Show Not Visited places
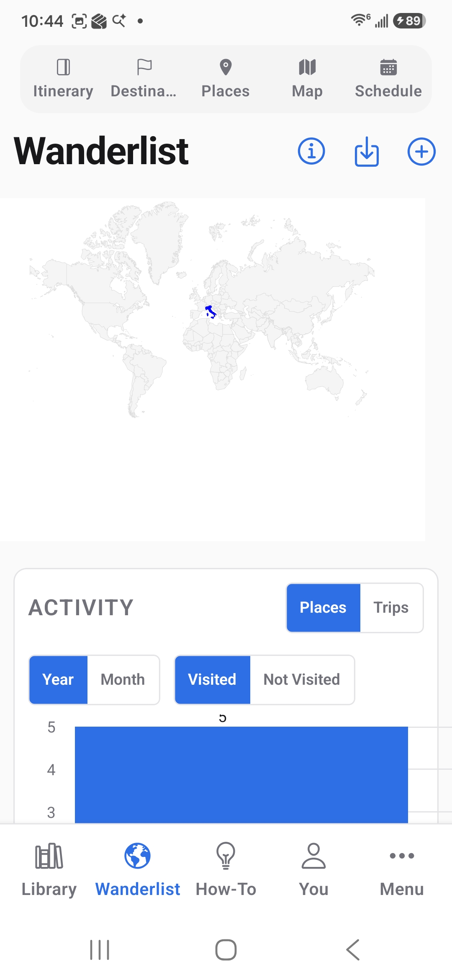Image resolution: width=452 pixels, height=980 pixels. click(x=302, y=679)
